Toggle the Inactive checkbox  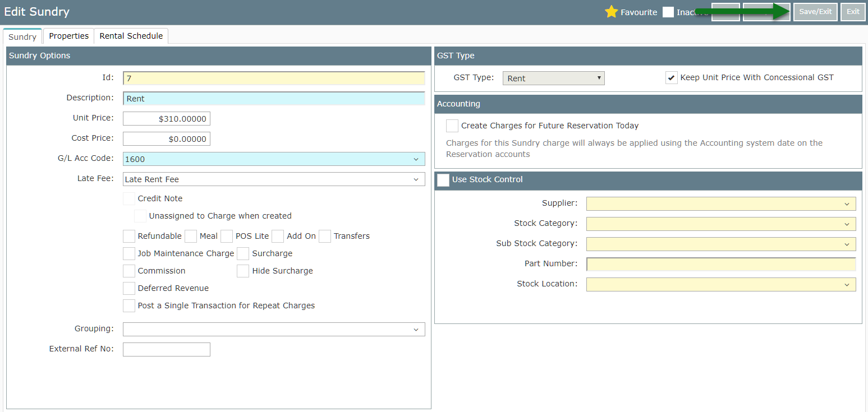coord(668,12)
